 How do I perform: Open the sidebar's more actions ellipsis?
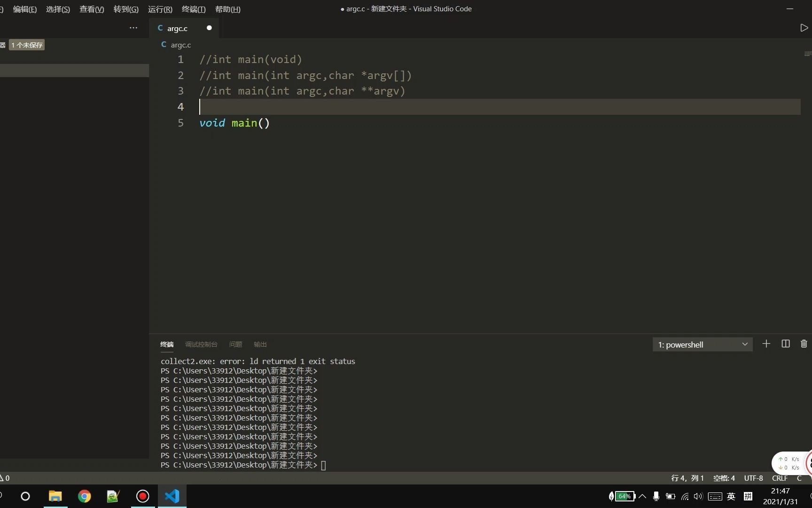tap(133, 28)
